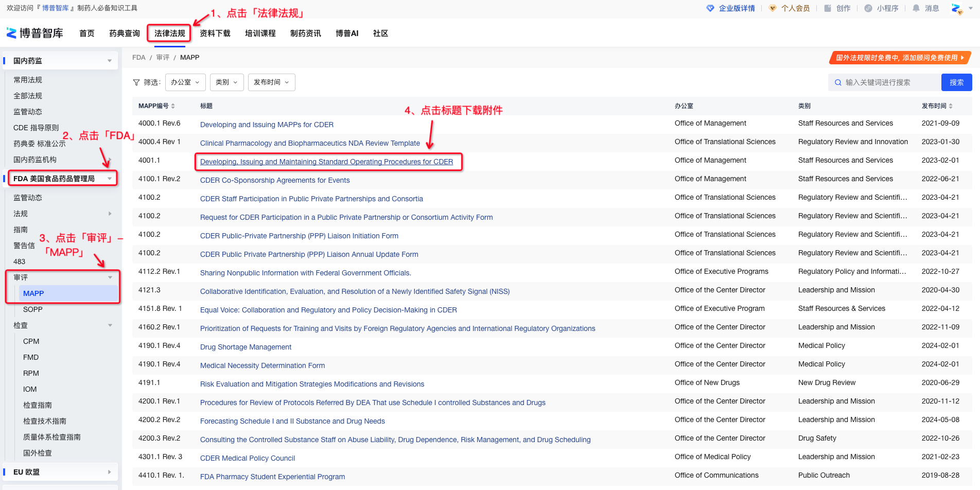Open 制药资讯 tab

(x=306, y=33)
